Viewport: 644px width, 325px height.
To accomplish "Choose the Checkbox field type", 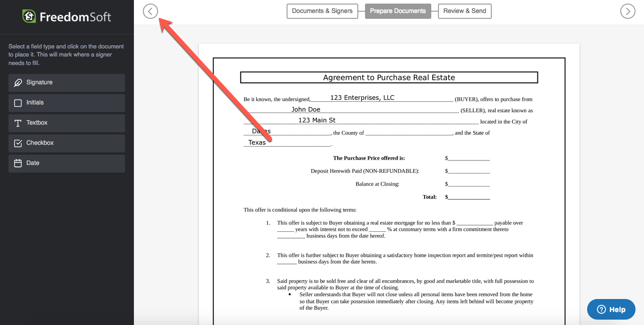I will coord(67,143).
